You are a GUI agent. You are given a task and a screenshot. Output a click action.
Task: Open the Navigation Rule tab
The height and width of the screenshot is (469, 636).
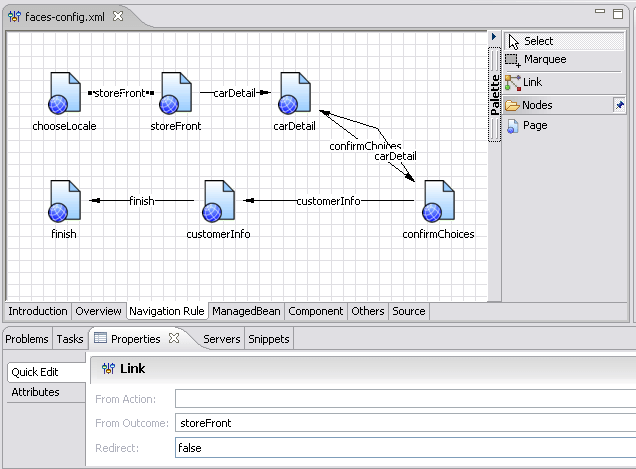pyautogui.click(x=167, y=311)
